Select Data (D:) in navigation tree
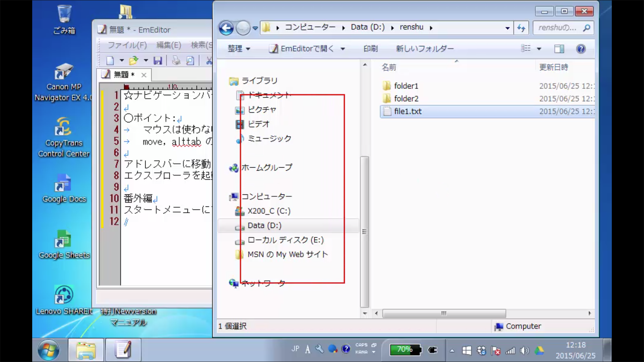Viewport: 644px width, 362px height. click(264, 226)
